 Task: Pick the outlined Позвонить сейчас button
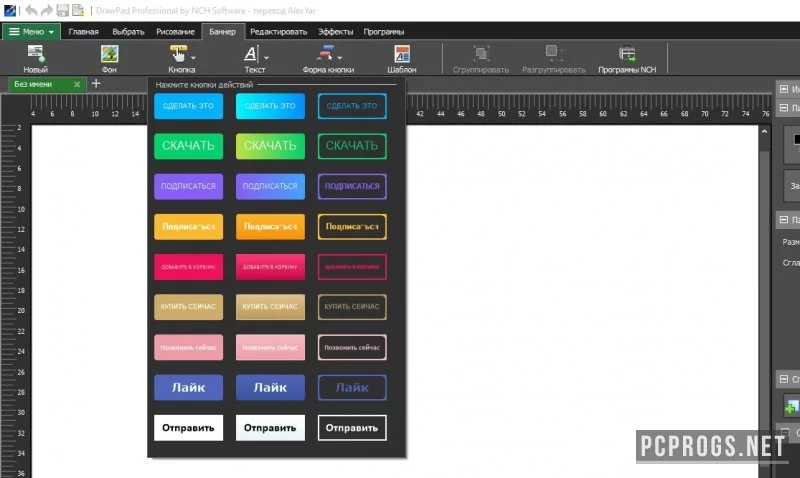pyautogui.click(x=352, y=347)
